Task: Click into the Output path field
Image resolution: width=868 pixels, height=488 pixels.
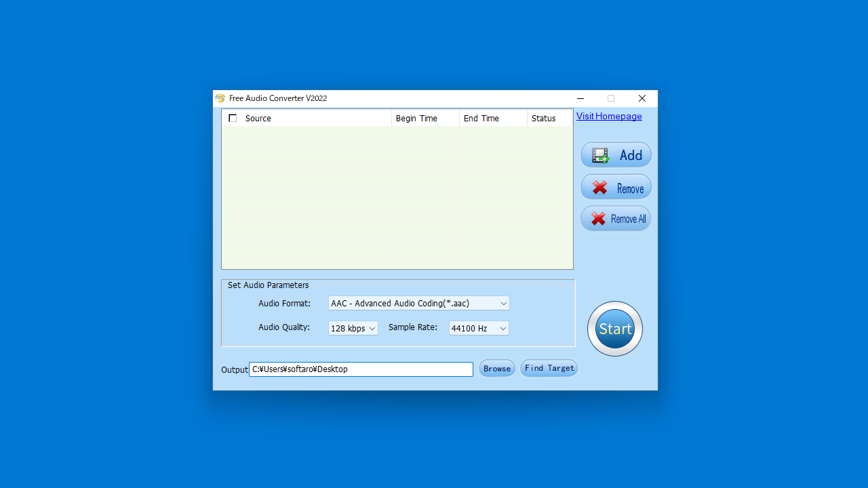Action: [x=361, y=369]
